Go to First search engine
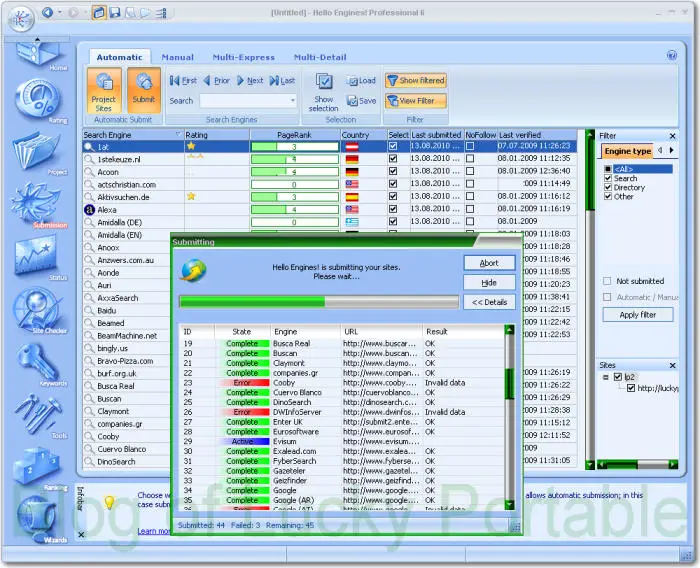This screenshot has width=700, height=568. pos(183,80)
